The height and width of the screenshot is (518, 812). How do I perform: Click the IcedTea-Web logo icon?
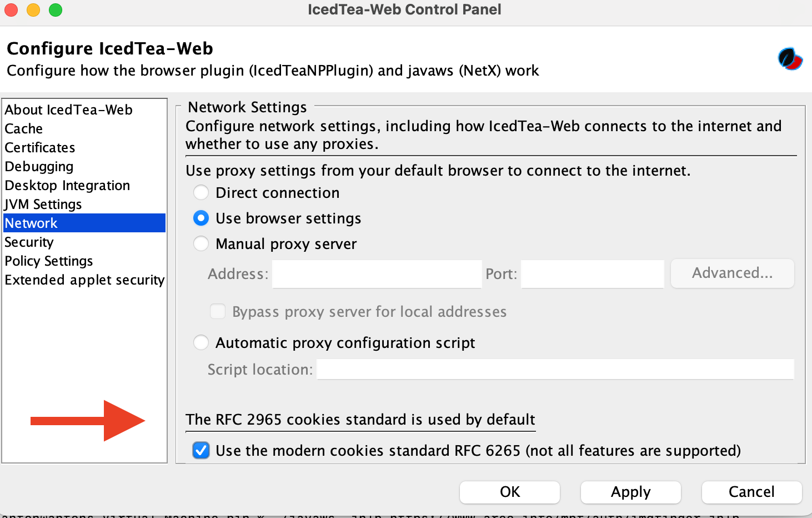click(790, 58)
